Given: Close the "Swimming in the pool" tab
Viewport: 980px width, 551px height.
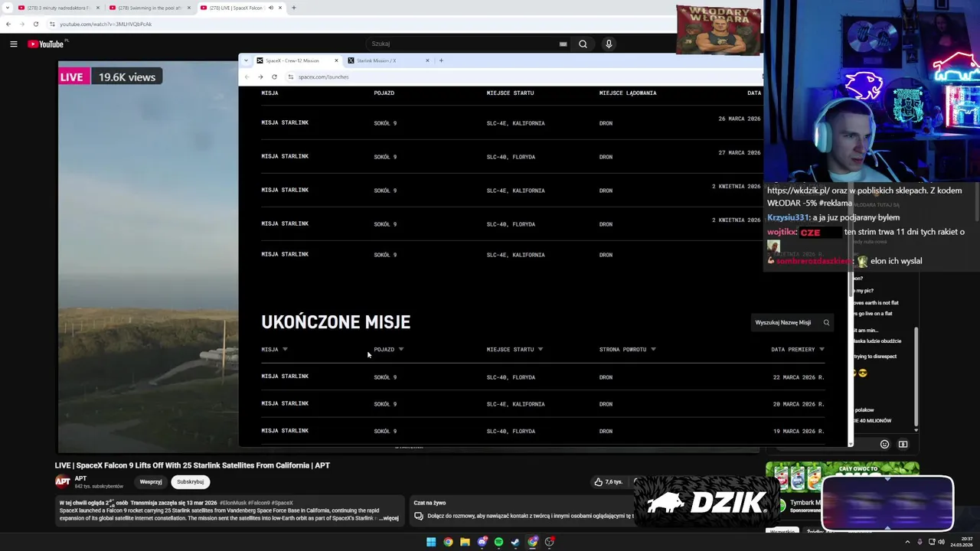Looking at the screenshot, I should (x=189, y=8).
